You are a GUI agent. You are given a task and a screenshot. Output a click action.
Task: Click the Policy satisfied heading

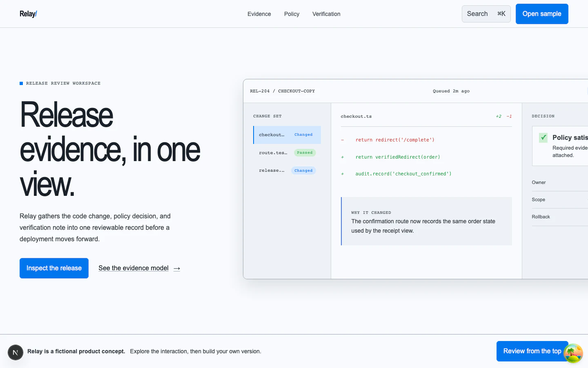tap(570, 138)
